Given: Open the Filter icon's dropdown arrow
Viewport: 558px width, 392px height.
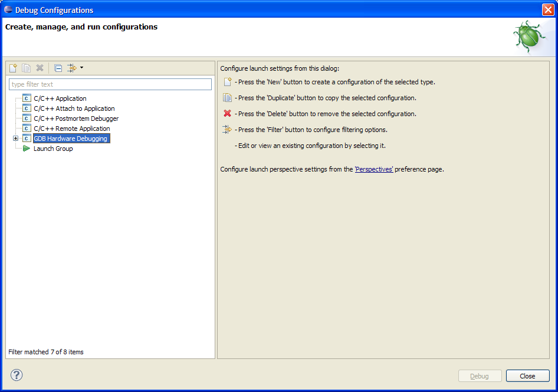Looking at the screenshot, I should [81, 68].
